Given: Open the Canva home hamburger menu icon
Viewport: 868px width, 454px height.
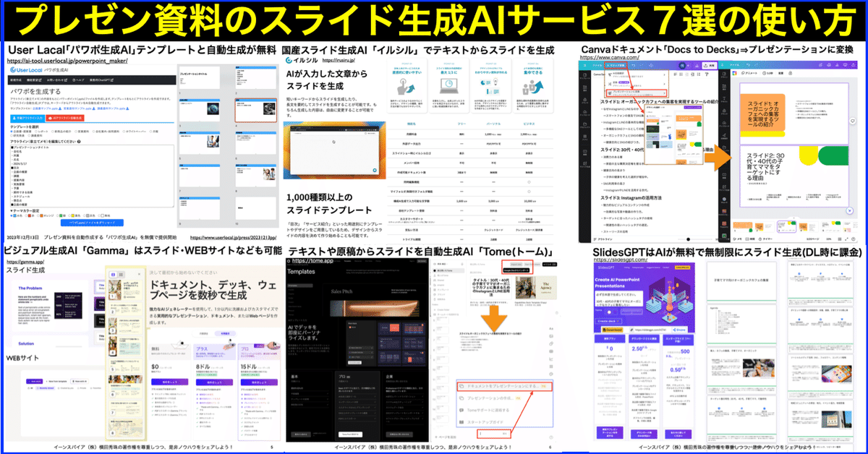Looking at the screenshot, I should click(x=583, y=64).
